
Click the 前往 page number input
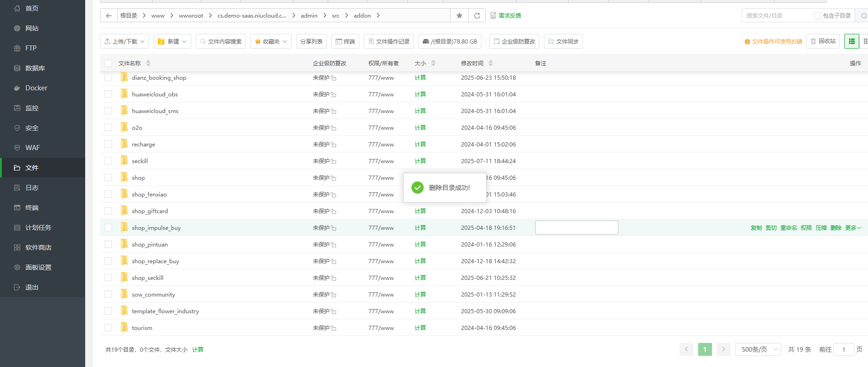[x=843, y=349]
